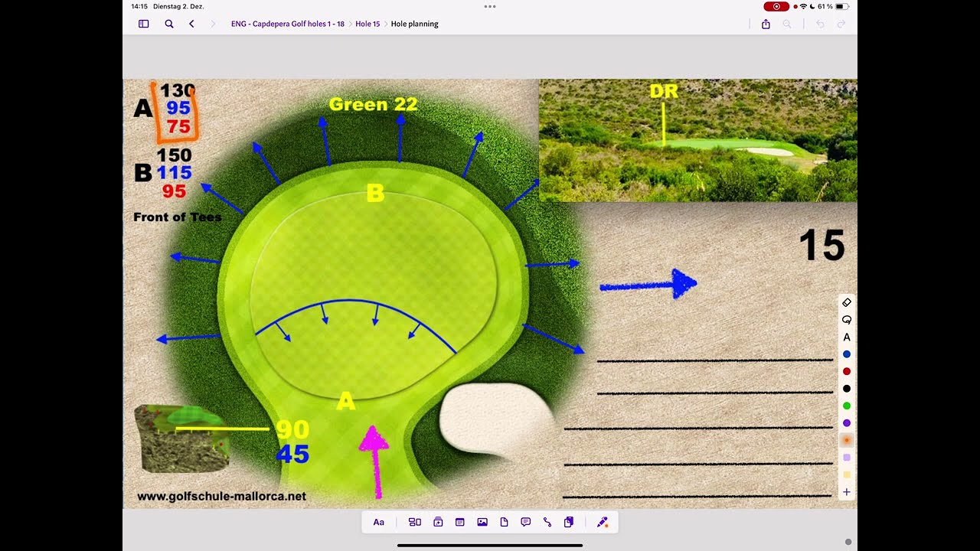Insert an image from the toolbar
Screen dimensions: 980x551
click(482, 522)
